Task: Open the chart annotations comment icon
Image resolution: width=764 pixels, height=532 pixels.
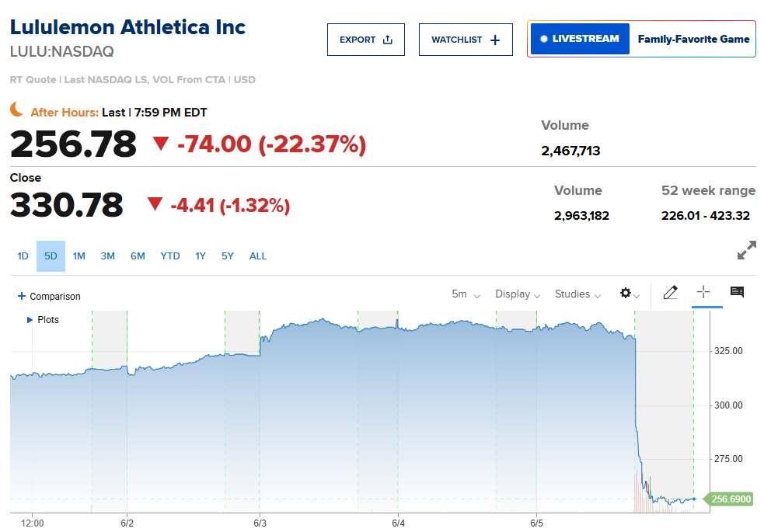Action: 736,293
